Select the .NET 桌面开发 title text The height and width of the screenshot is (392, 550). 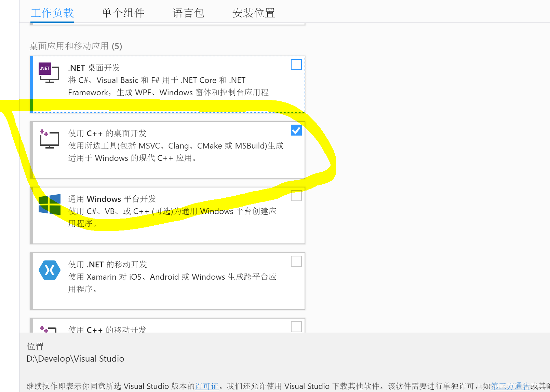(94, 68)
